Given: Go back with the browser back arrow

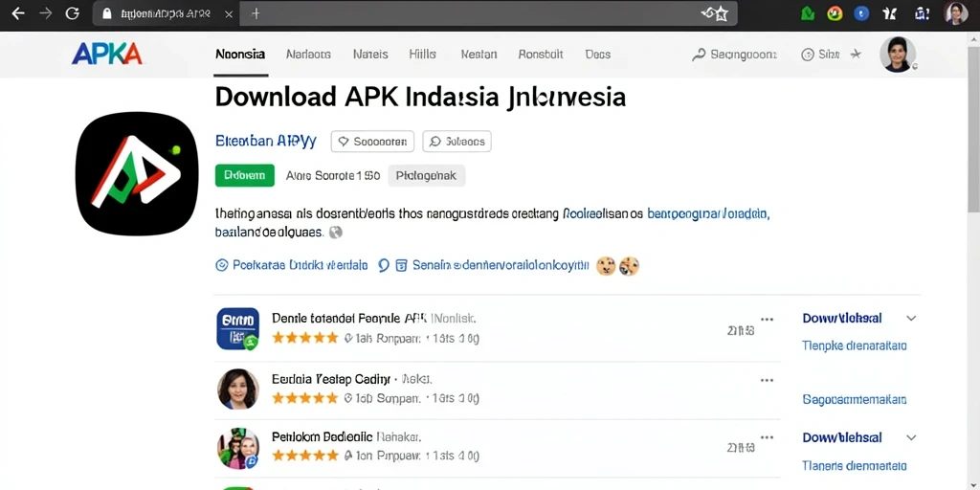Looking at the screenshot, I should pyautogui.click(x=17, y=13).
